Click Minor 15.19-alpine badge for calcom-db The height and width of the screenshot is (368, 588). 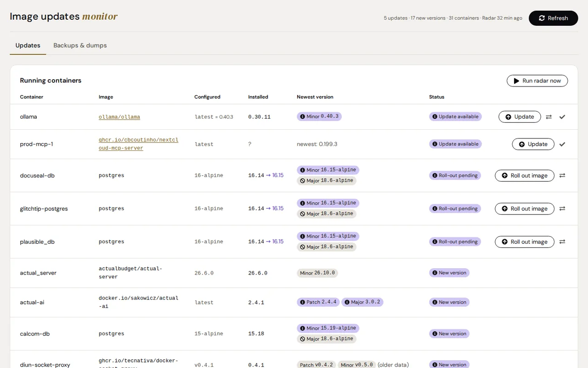pos(328,328)
